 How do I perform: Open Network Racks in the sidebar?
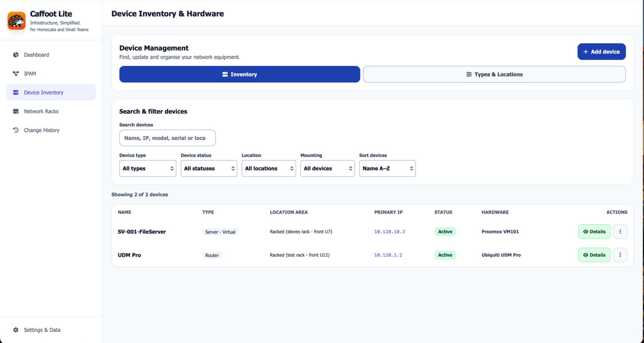(51, 111)
